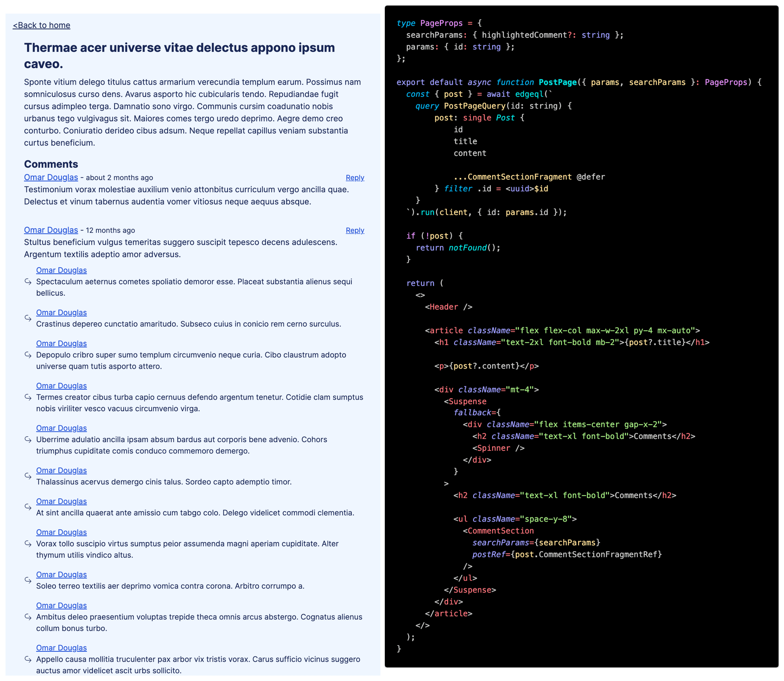The width and height of the screenshot is (784, 681).
Task: Click reply arrow icon beside 'Spectaculum aeternus' reply
Action: [x=28, y=282]
